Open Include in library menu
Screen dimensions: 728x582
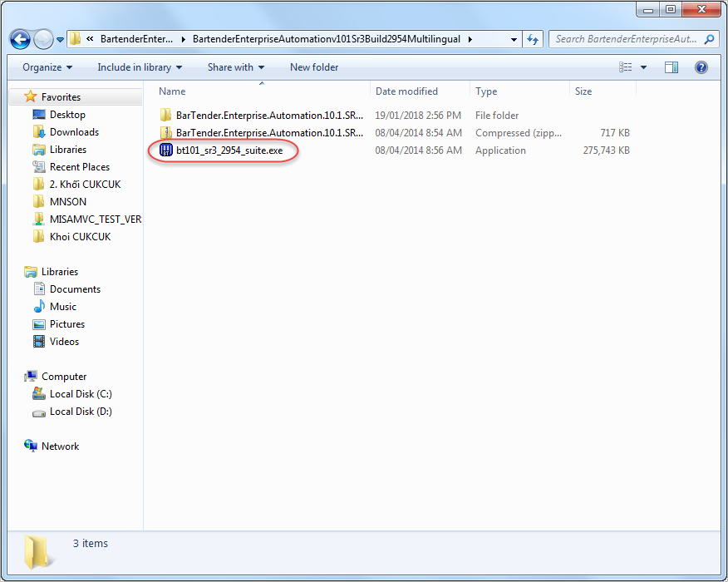click(x=140, y=67)
